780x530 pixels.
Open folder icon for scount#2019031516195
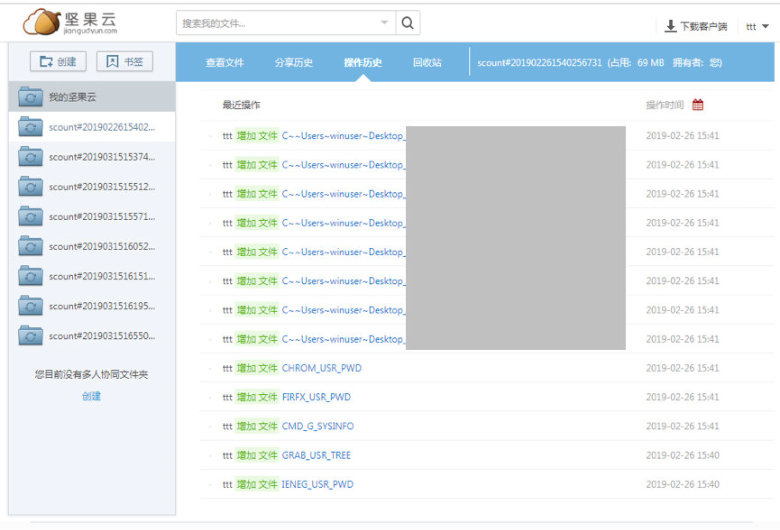pyautogui.click(x=30, y=306)
